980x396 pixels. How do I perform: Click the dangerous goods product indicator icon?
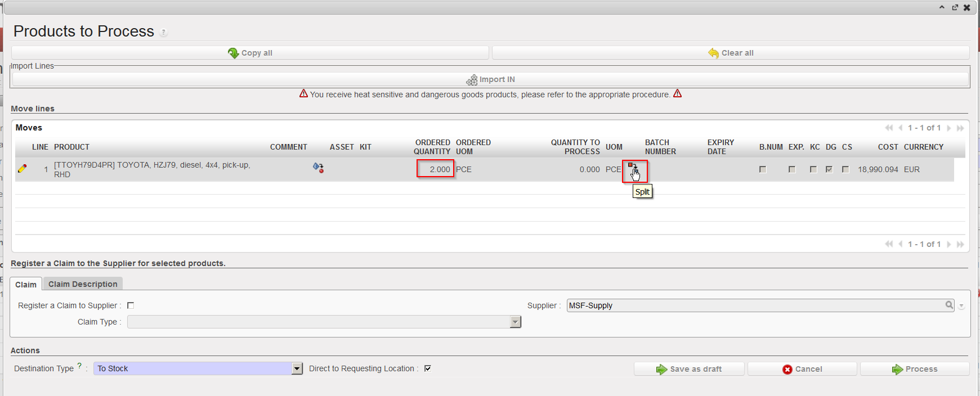[x=319, y=168]
